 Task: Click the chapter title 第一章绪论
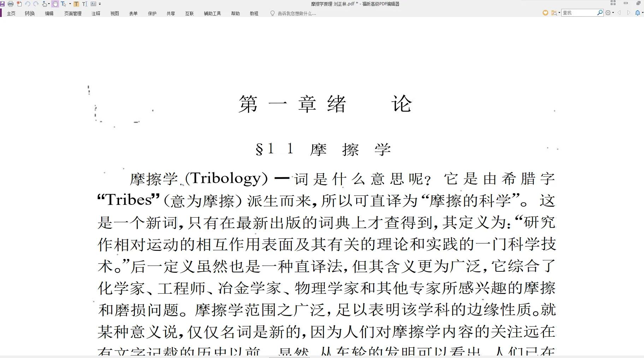click(x=325, y=104)
